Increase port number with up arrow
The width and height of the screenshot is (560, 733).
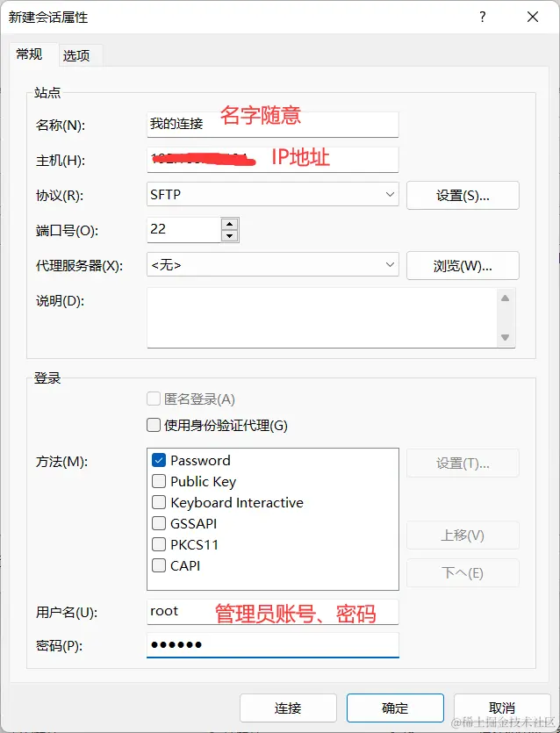click(x=229, y=224)
